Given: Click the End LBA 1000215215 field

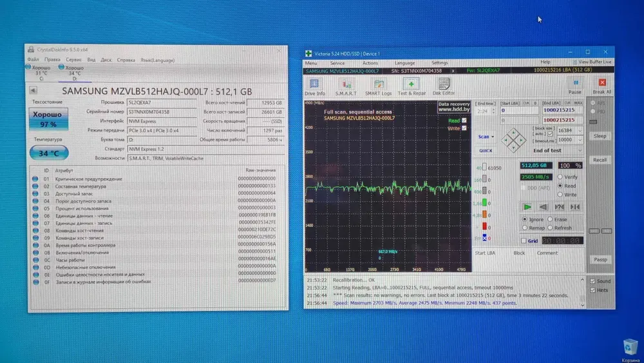Looking at the screenshot, I should (x=562, y=110).
